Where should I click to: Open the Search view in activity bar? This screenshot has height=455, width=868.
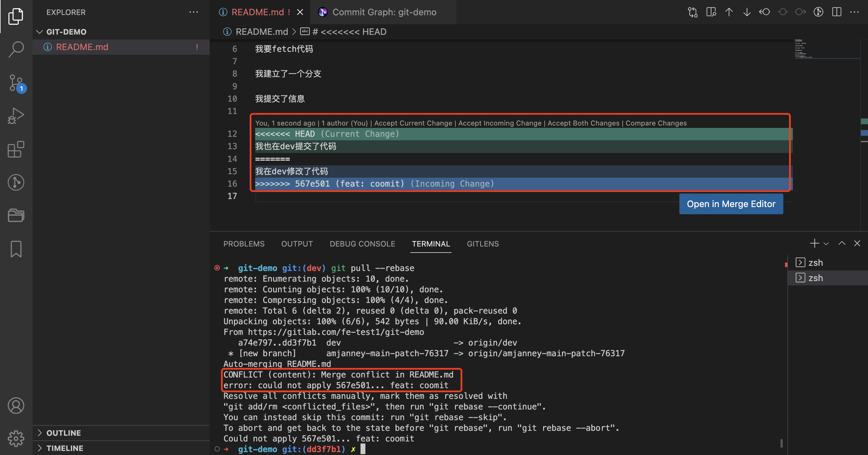click(x=16, y=49)
